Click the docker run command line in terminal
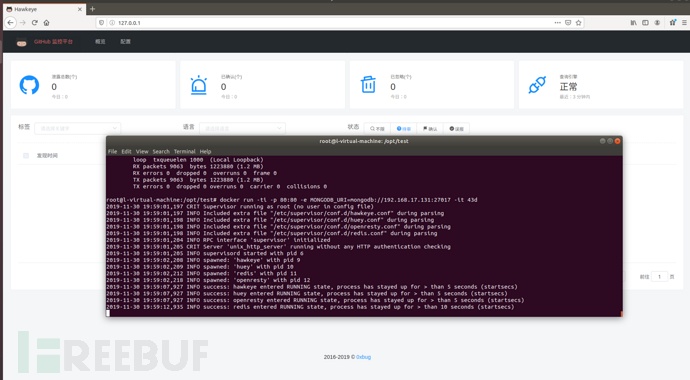The width and height of the screenshot is (690, 380). (292, 200)
